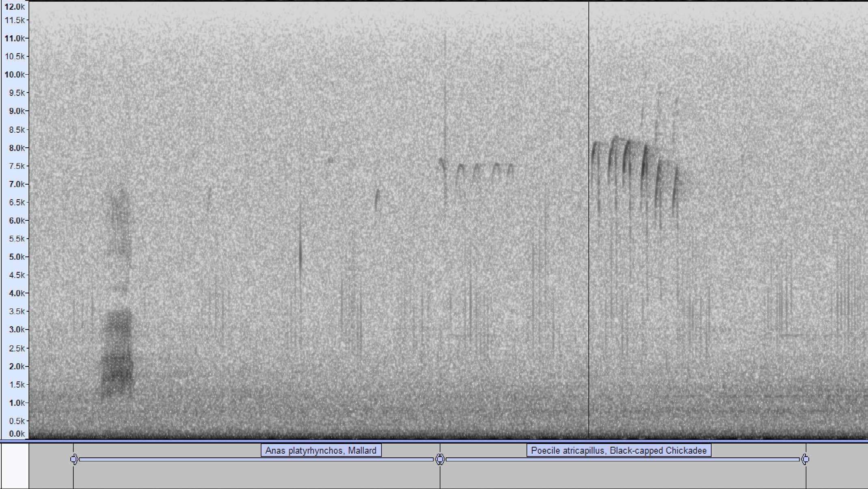Screen dimensions: 868x489
Task: Click the Chickadee label's right boundary handle
Action: coord(805,459)
